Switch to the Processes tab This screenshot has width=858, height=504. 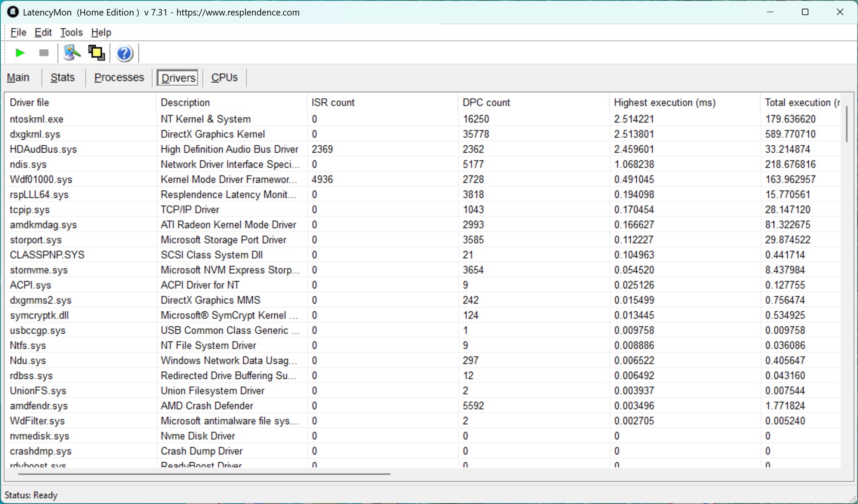pos(119,78)
